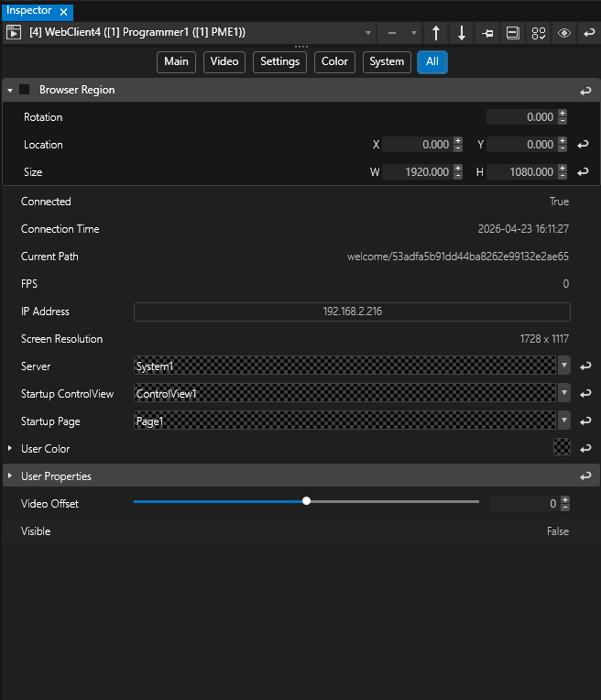Switch to the System tab
This screenshot has height=700, width=601.
pos(387,61)
